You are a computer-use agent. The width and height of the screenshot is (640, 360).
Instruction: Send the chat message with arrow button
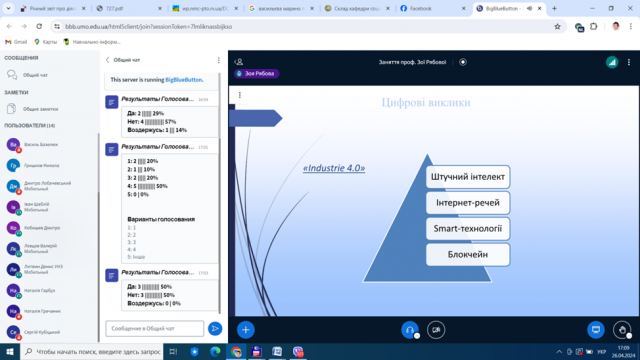click(215, 329)
